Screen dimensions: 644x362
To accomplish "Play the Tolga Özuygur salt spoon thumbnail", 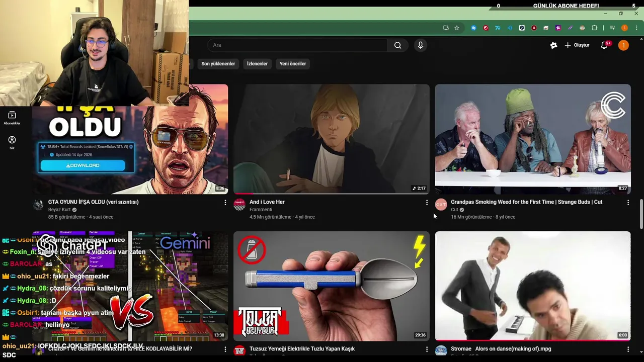I will point(332,286).
